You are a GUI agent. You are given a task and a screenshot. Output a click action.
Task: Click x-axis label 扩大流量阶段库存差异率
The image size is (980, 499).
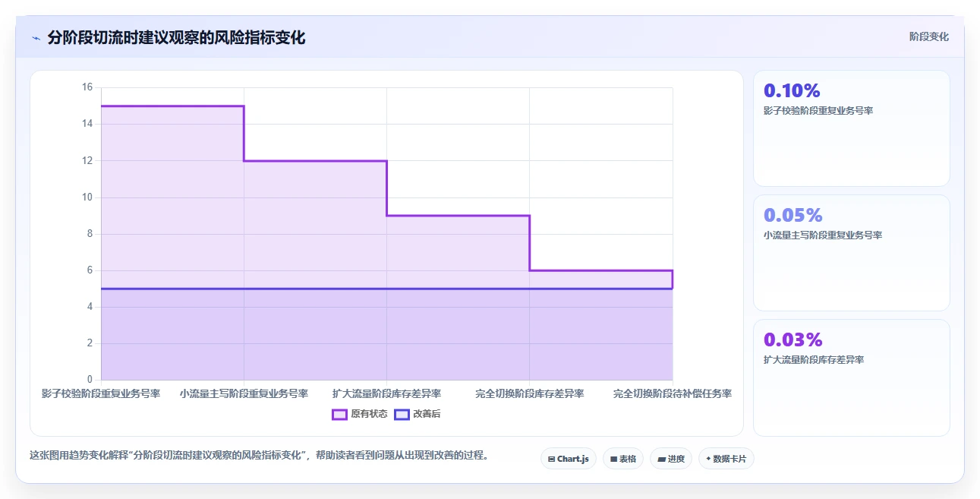click(x=386, y=393)
